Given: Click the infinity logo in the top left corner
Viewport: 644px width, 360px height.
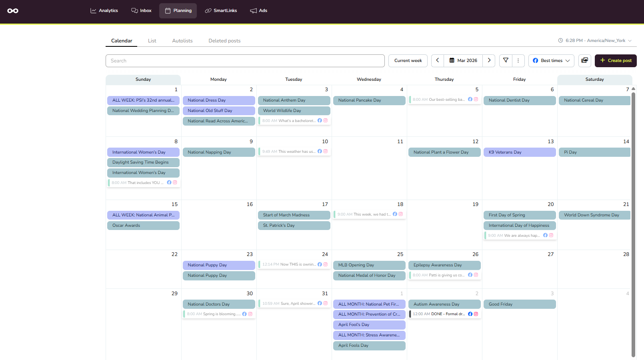Looking at the screenshot, I should coord(13,11).
